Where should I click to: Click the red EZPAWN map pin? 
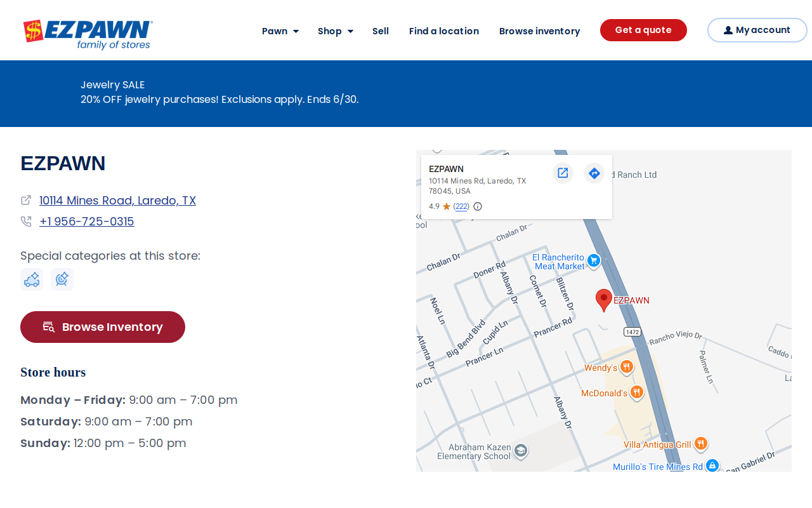coord(604,300)
